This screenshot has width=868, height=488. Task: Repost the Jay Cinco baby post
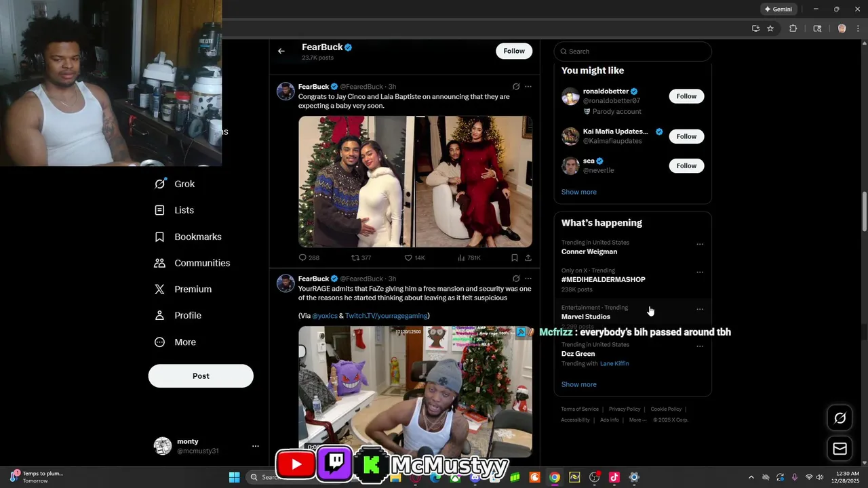click(361, 258)
